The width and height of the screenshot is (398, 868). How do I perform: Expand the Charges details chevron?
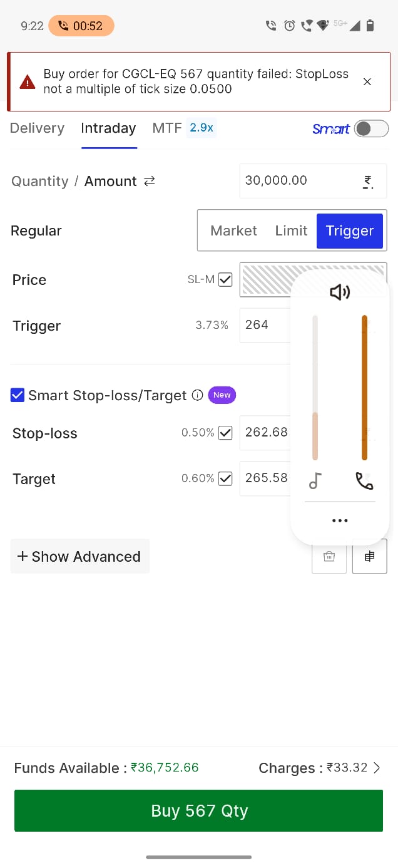coord(377,768)
